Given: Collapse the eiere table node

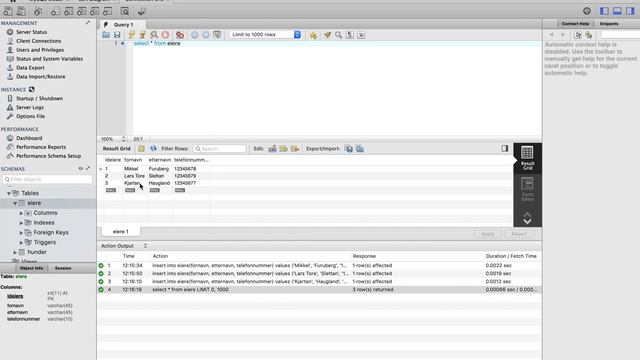Looking at the screenshot, I should [15, 203].
